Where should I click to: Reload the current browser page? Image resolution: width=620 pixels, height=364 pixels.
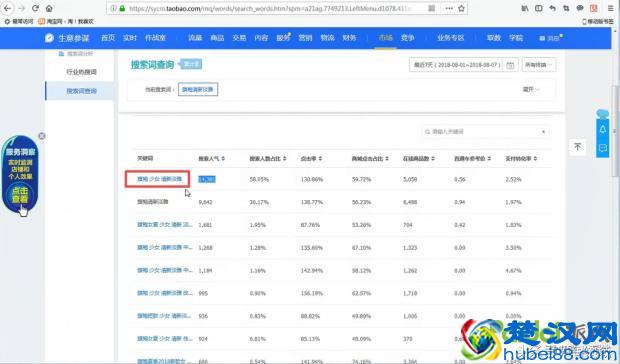coord(35,8)
